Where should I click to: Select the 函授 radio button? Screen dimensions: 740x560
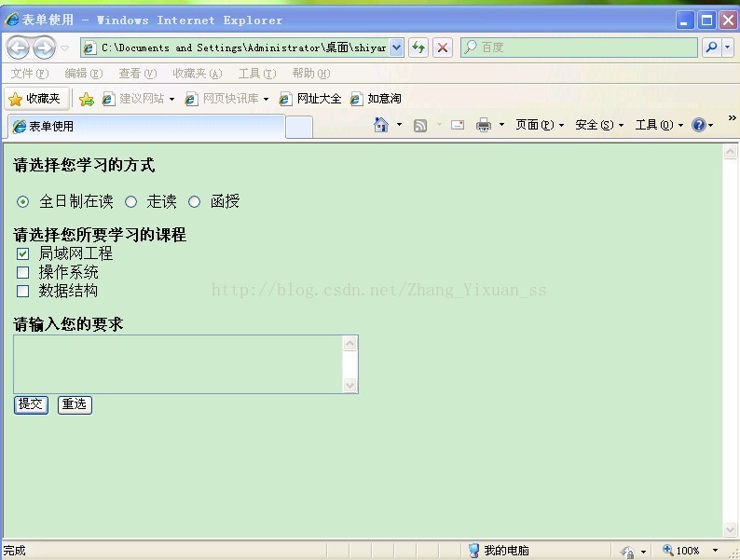click(194, 202)
